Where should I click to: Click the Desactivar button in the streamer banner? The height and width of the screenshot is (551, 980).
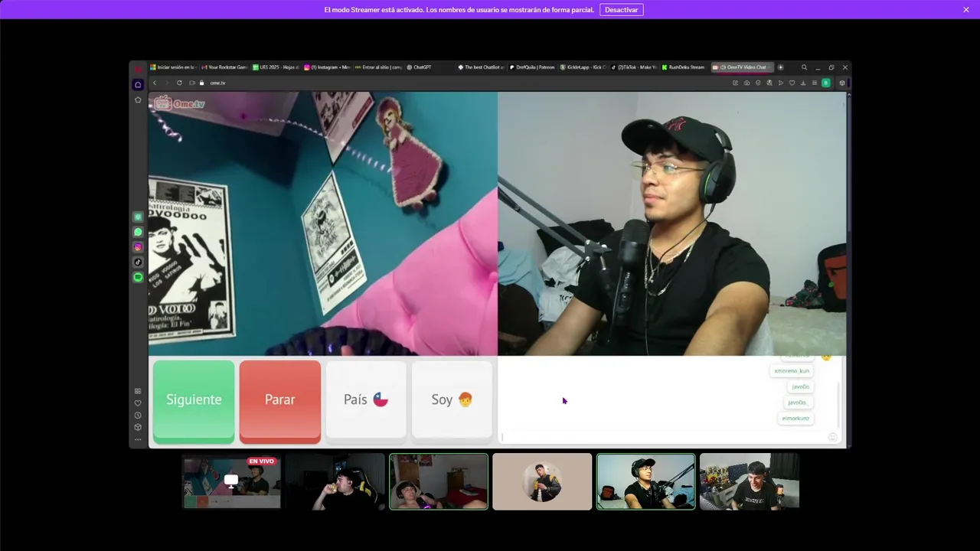(621, 10)
